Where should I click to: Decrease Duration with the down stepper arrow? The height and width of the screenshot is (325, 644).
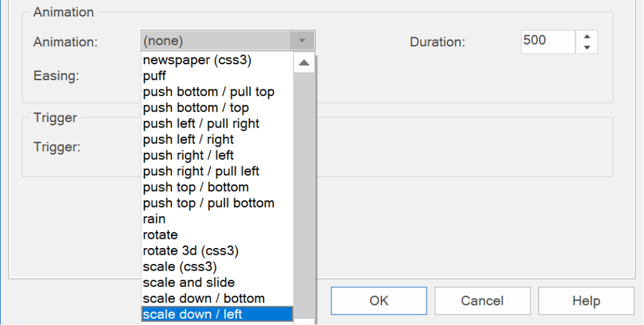pos(587,48)
